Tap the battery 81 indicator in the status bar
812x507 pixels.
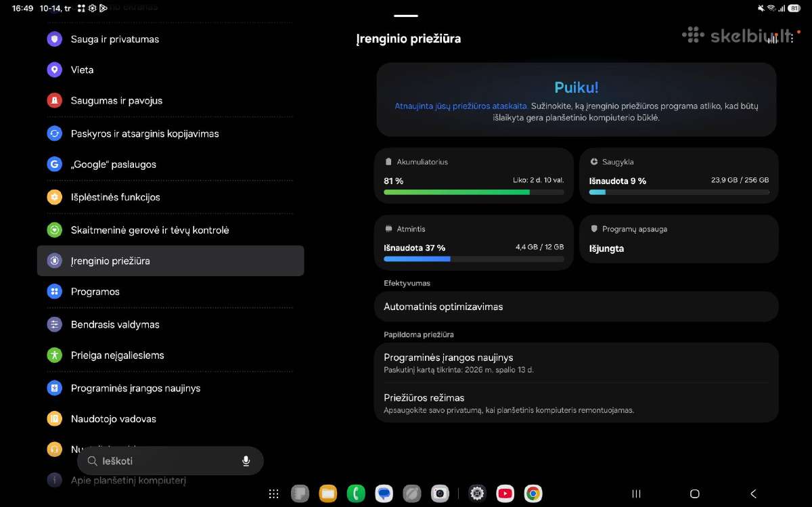tap(794, 8)
